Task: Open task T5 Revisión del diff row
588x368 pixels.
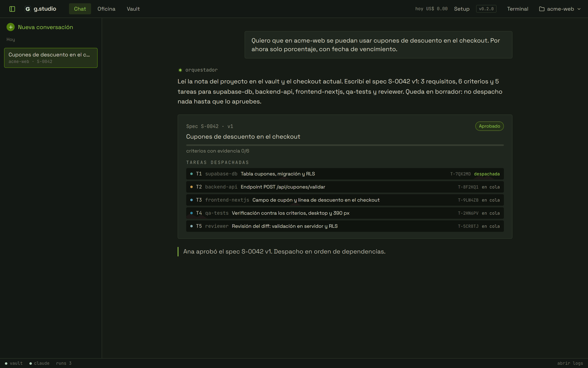Action: tap(345, 226)
